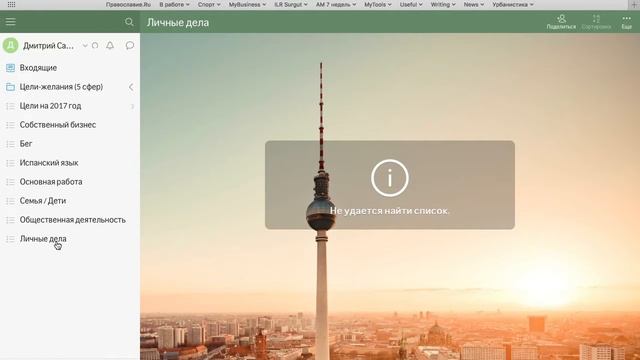
Task: Open the browser apps grid icon
Action: click(11, 4)
